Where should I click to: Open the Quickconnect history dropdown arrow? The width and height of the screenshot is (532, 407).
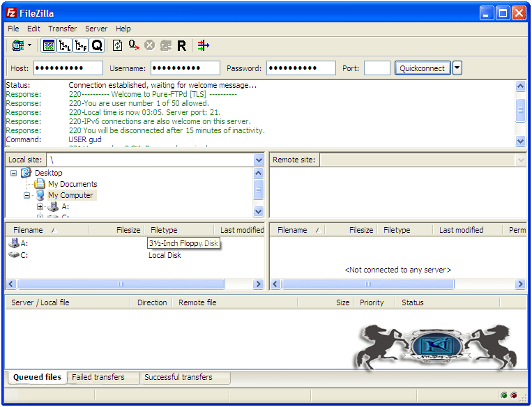coord(457,68)
